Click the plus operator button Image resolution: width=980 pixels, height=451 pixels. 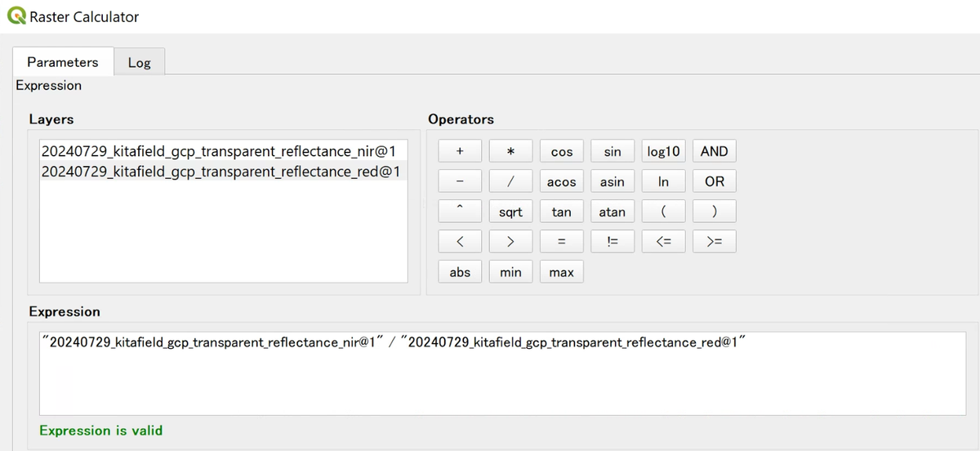(x=460, y=151)
